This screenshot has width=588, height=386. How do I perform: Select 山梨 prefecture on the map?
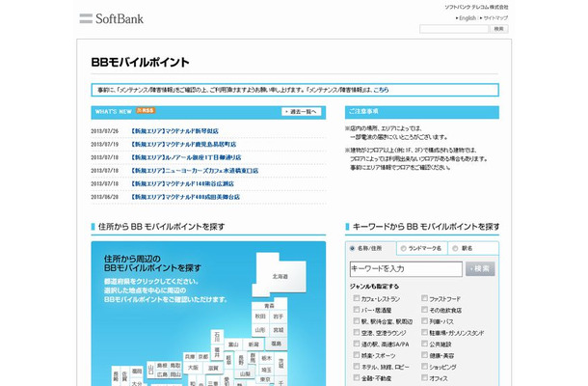(x=245, y=374)
